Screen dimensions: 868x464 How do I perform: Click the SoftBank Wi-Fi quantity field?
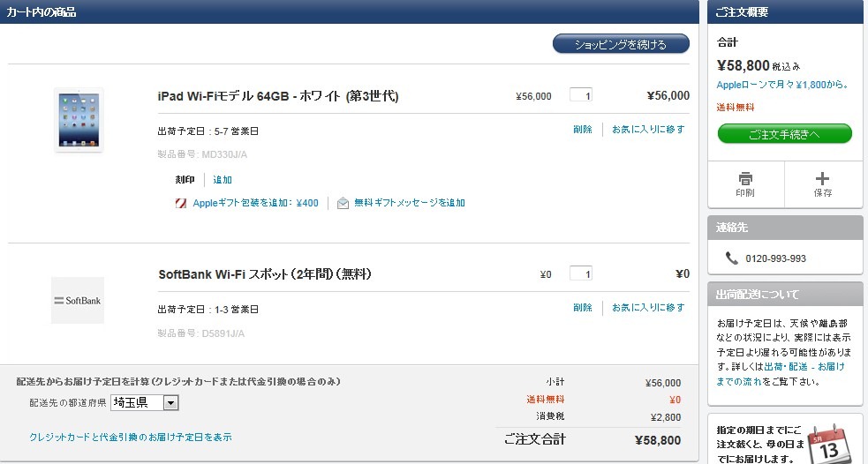[x=581, y=273]
